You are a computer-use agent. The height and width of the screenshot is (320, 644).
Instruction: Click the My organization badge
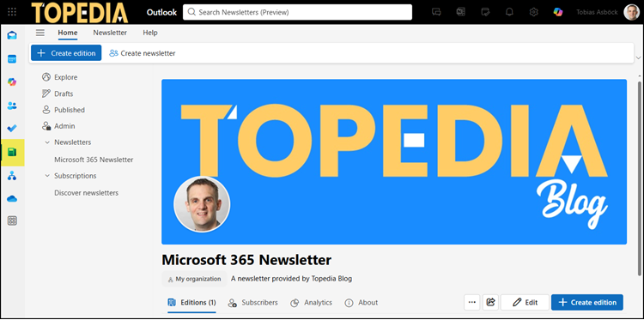point(194,279)
